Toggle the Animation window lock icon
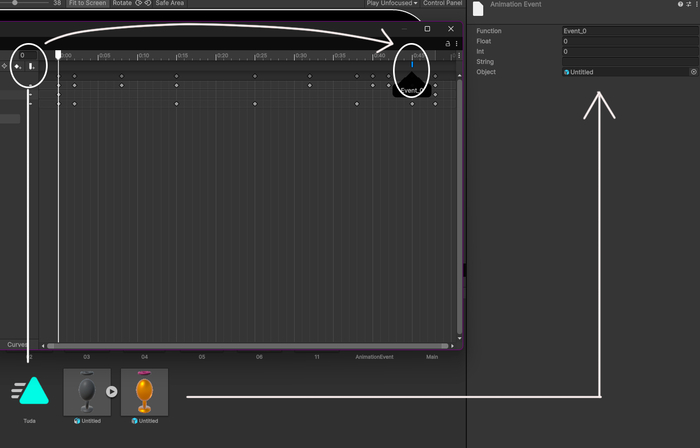Screen dimensions: 700x448 tap(447, 44)
